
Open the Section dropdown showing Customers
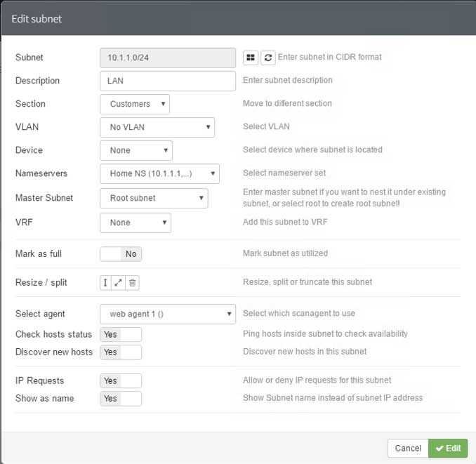click(x=135, y=104)
